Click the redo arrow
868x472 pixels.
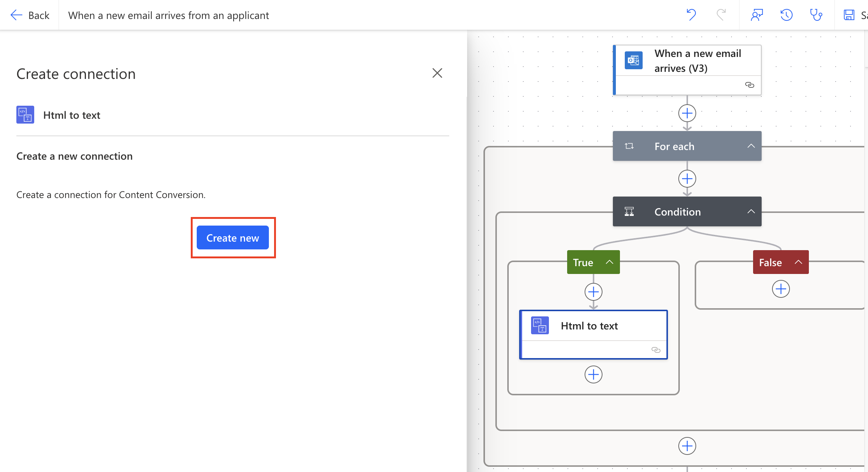tap(721, 15)
